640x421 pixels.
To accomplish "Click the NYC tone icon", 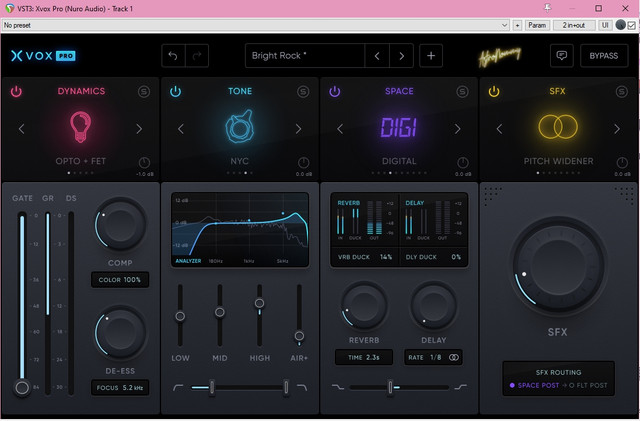I will pos(240,127).
